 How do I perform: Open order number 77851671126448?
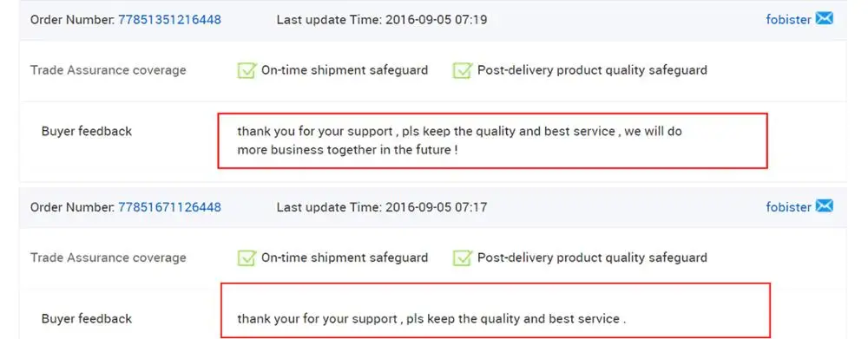point(169,207)
